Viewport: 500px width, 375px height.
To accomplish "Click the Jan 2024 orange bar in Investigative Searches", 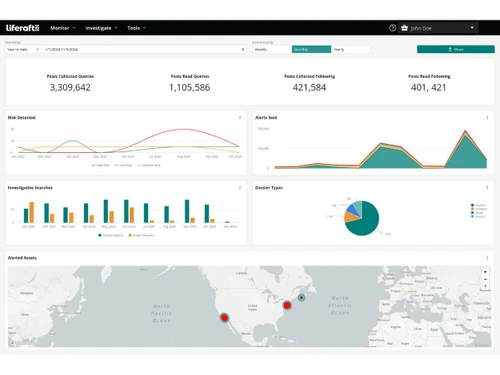I will (x=32, y=212).
